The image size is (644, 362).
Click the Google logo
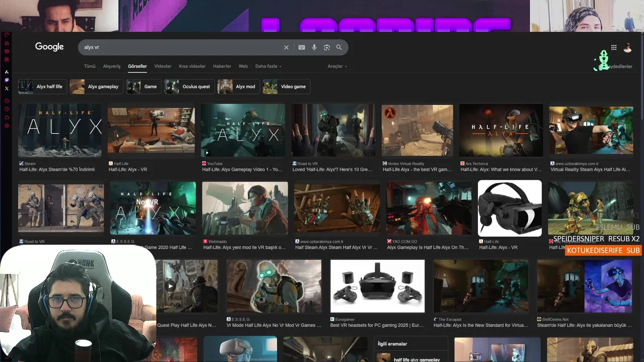click(x=49, y=47)
